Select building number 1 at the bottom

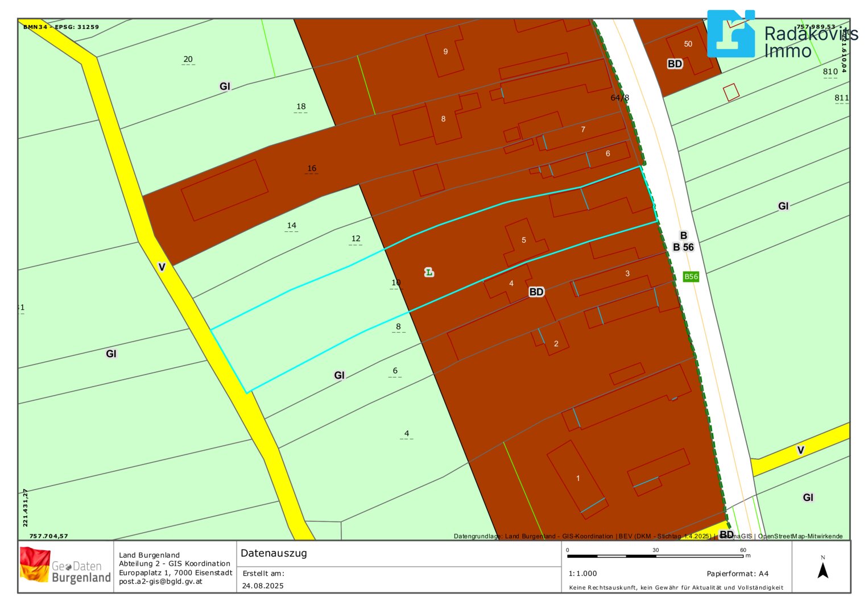(578, 478)
